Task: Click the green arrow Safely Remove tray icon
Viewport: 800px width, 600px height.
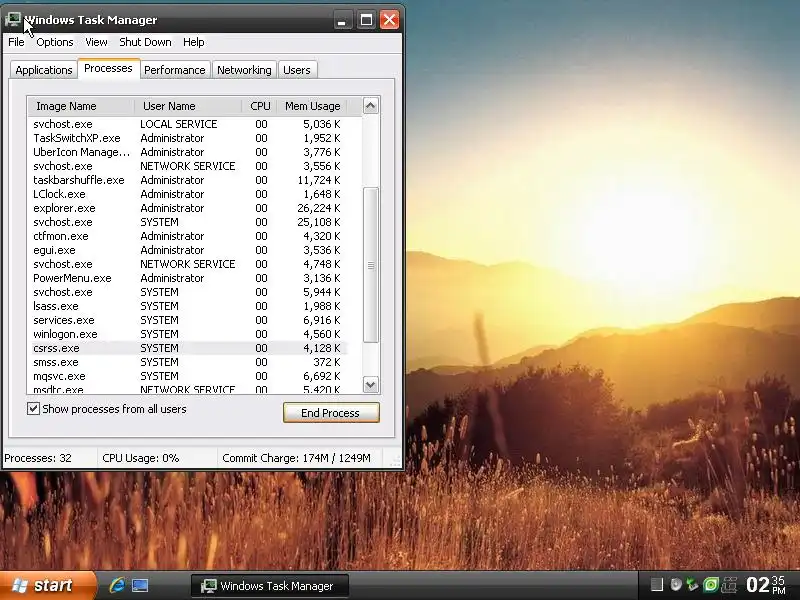Action: coord(692,585)
